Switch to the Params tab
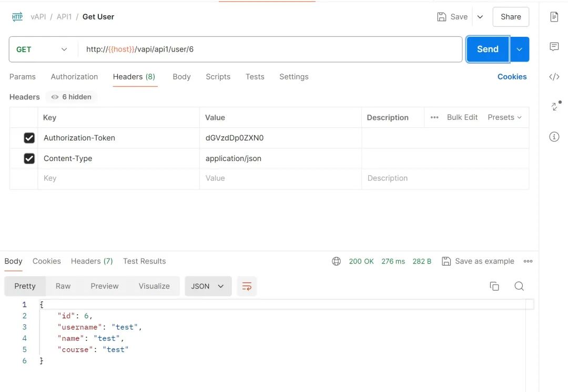 point(23,77)
